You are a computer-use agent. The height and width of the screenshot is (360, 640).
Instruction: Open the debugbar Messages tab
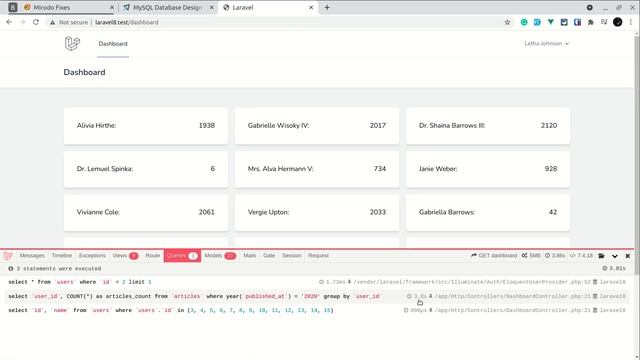pos(32,256)
